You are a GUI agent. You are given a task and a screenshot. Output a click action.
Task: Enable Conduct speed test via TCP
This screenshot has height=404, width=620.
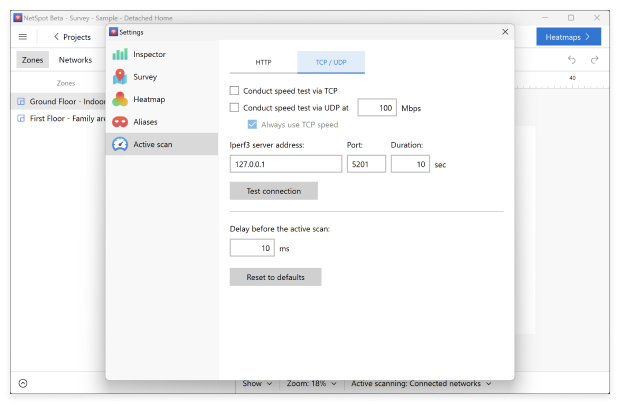coord(234,91)
